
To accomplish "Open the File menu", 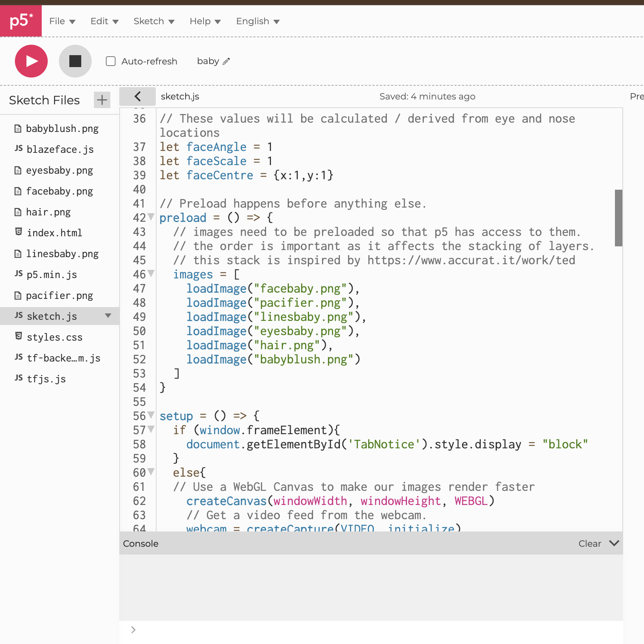I will (62, 21).
